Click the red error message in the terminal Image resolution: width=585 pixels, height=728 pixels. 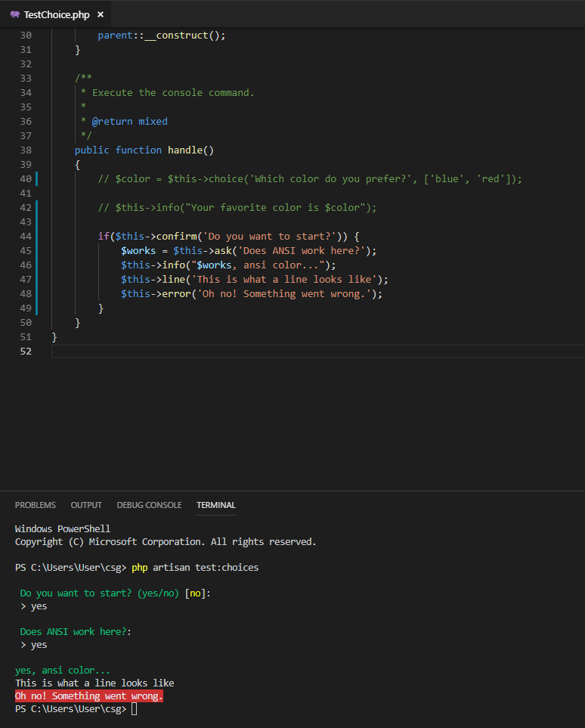pos(88,695)
